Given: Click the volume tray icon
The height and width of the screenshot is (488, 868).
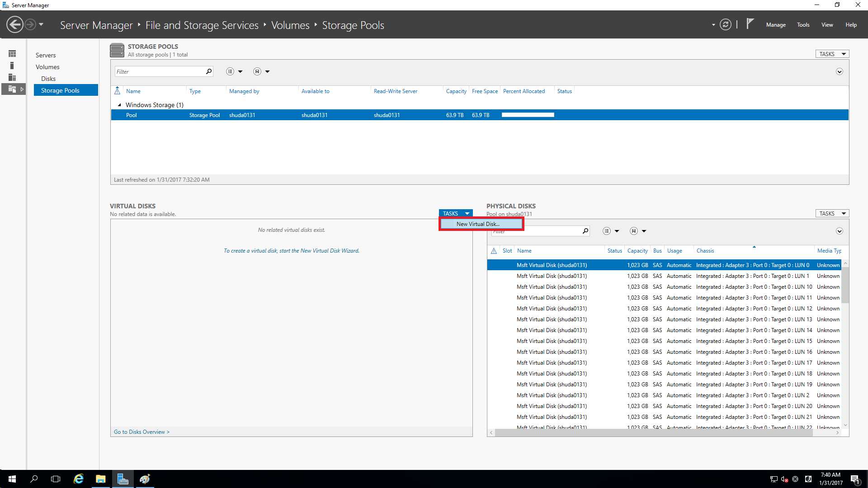Looking at the screenshot, I should click(x=785, y=479).
